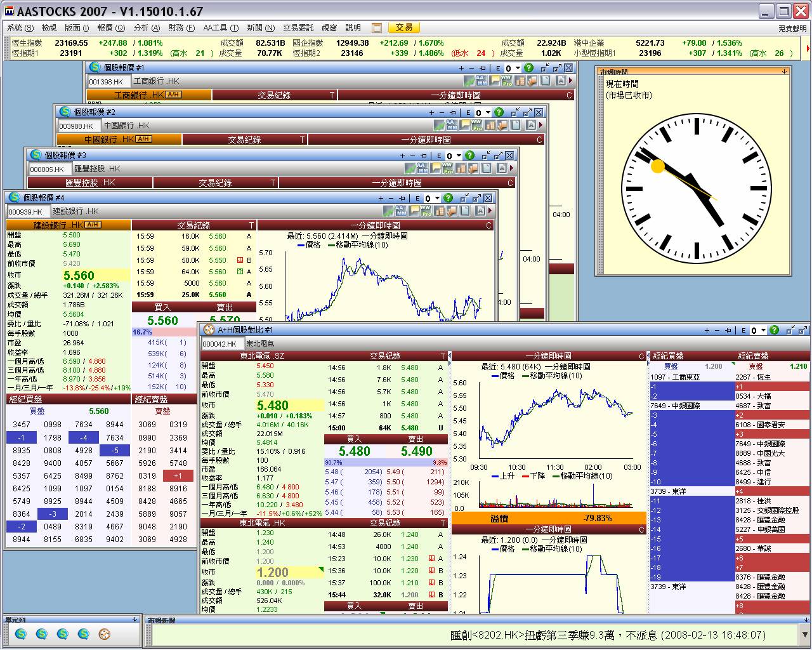The image size is (812, 650).
Task: Click the 個股報價 #3 window title icon
Action: (x=36, y=155)
